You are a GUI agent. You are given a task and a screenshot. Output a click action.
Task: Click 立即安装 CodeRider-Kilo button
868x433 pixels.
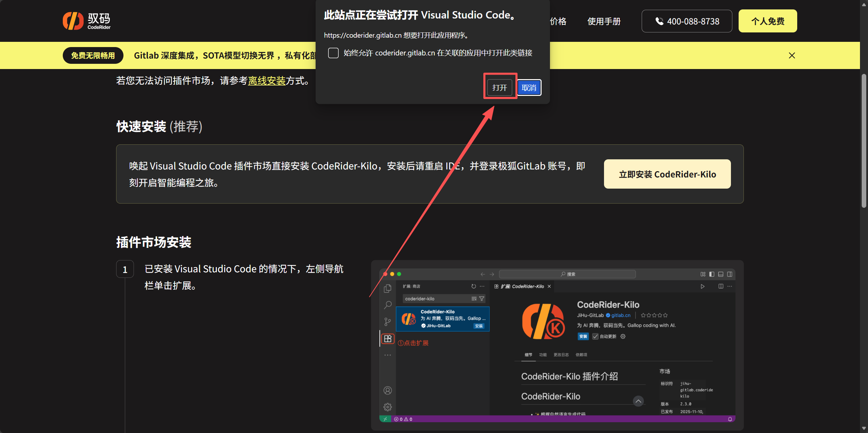tap(667, 174)
